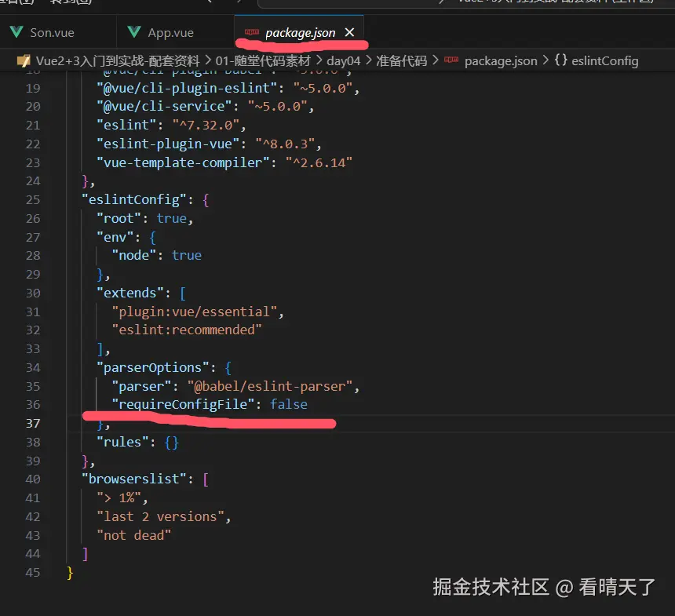The image size is (675, 616).
Task: Click the "> 1%" string
Action: point(119,498)
